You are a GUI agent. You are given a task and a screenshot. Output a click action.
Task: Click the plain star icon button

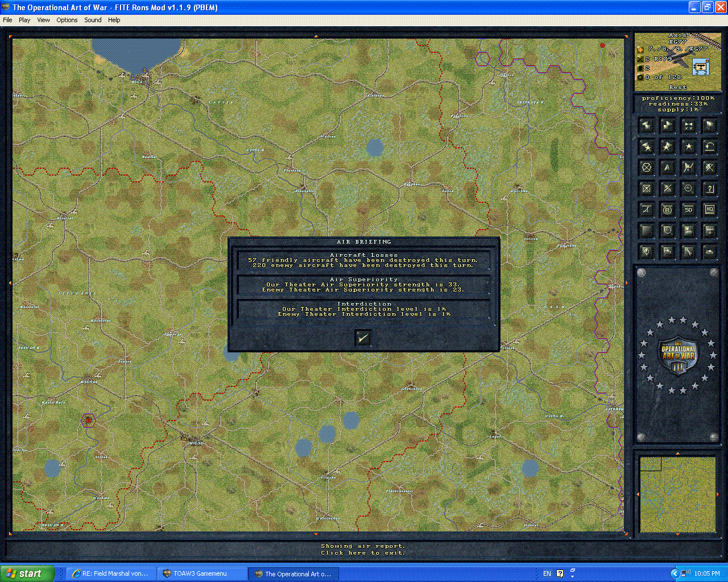[x=688, y=147]
